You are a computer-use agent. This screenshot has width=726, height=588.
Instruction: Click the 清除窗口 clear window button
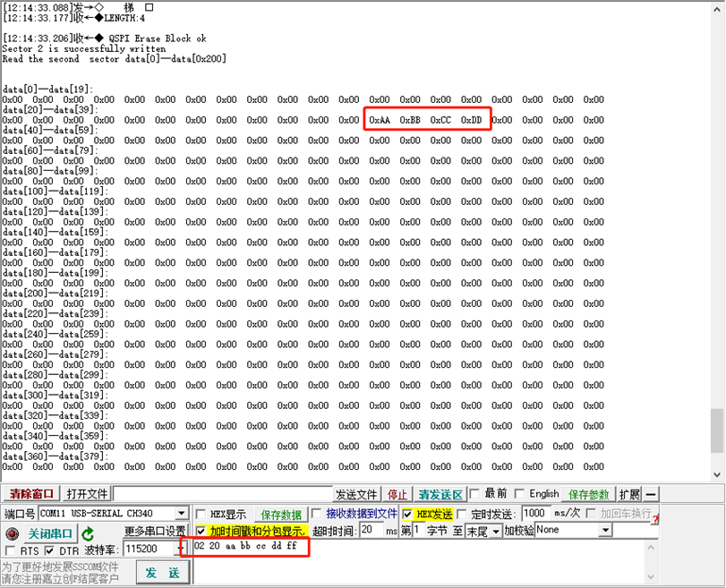[31, 494]
